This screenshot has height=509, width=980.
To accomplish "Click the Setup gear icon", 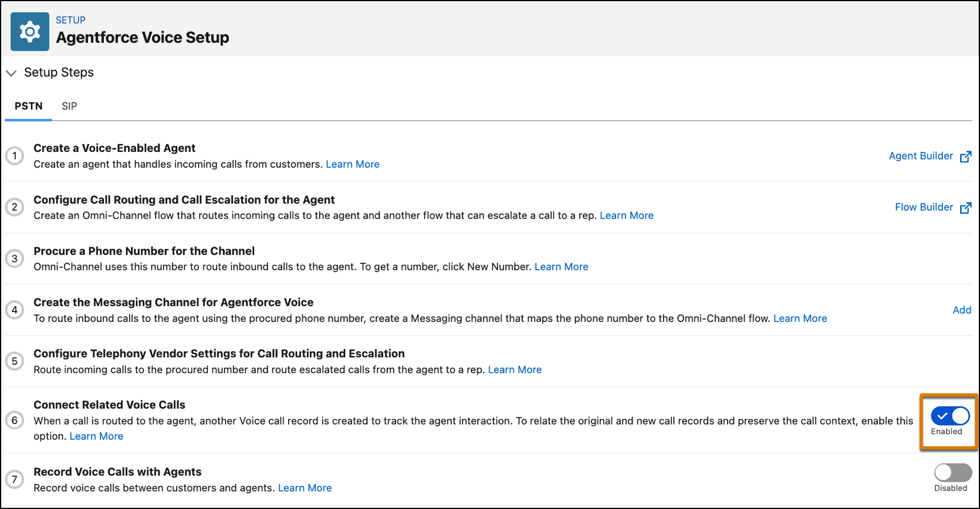I will [30, 32].
